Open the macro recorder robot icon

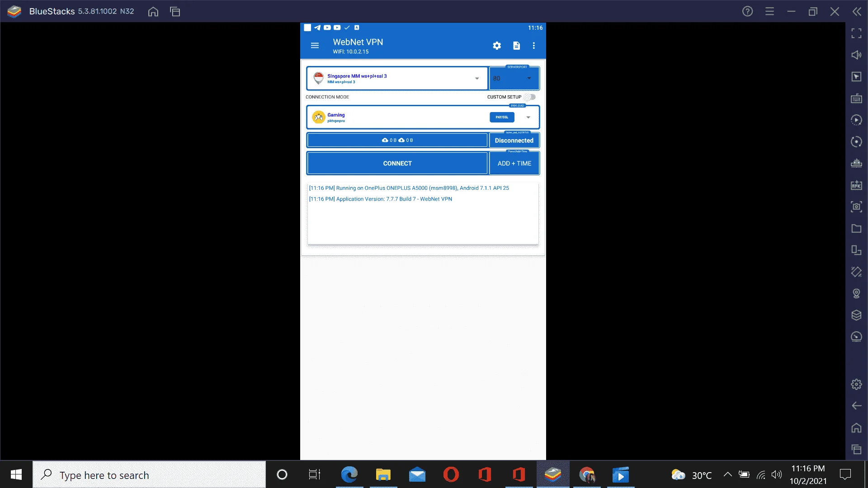click(856, 164)
